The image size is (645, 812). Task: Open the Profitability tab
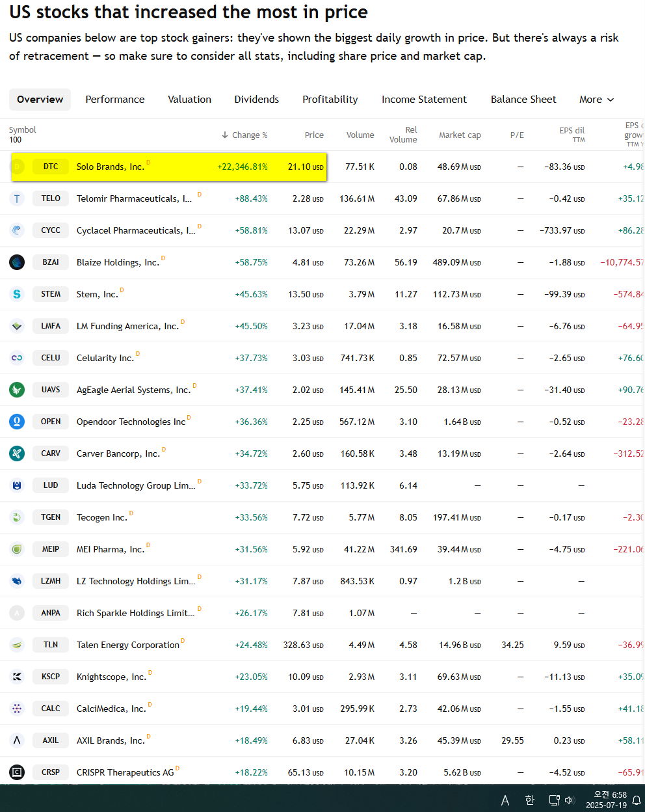pos(330,100)
